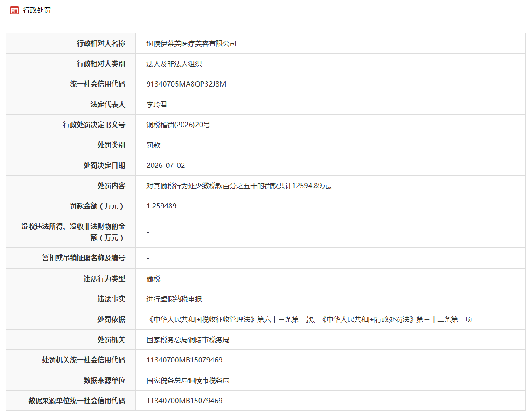The image size is (532, 420).
Task: Click the 行政相对人名称 label
Action: coord(101,43)
